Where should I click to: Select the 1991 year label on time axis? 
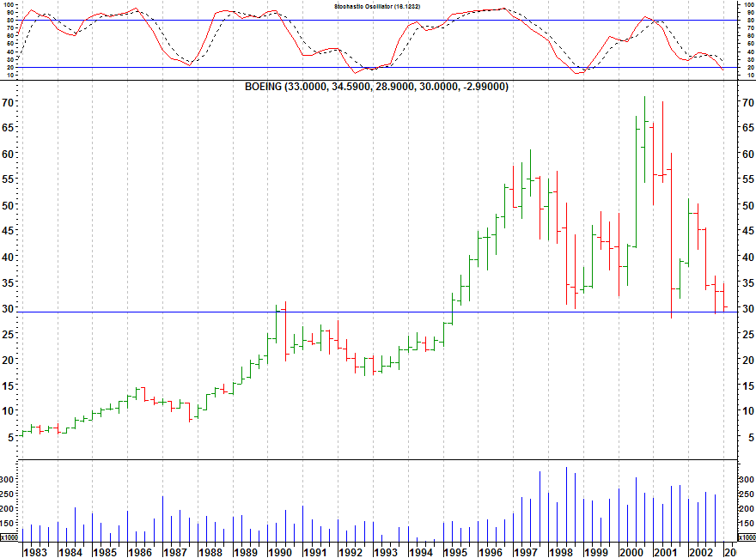click(x=316, y=552)
